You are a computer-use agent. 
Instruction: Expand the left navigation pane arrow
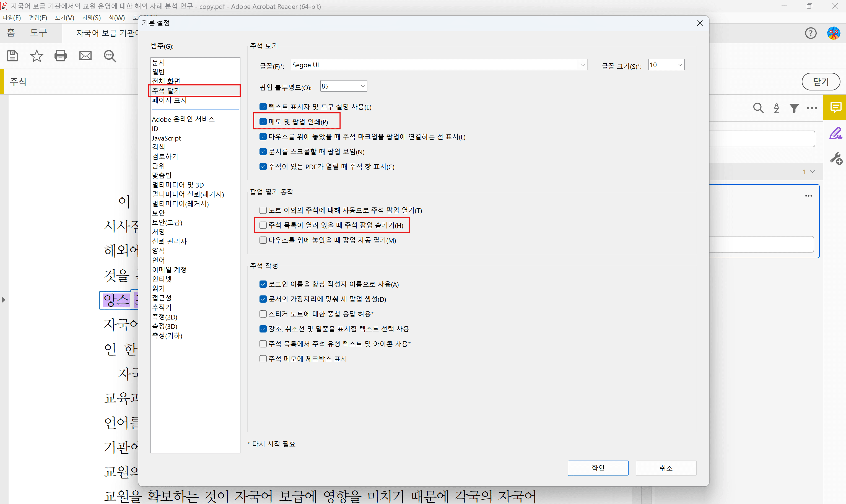click(x=3, y=300)
